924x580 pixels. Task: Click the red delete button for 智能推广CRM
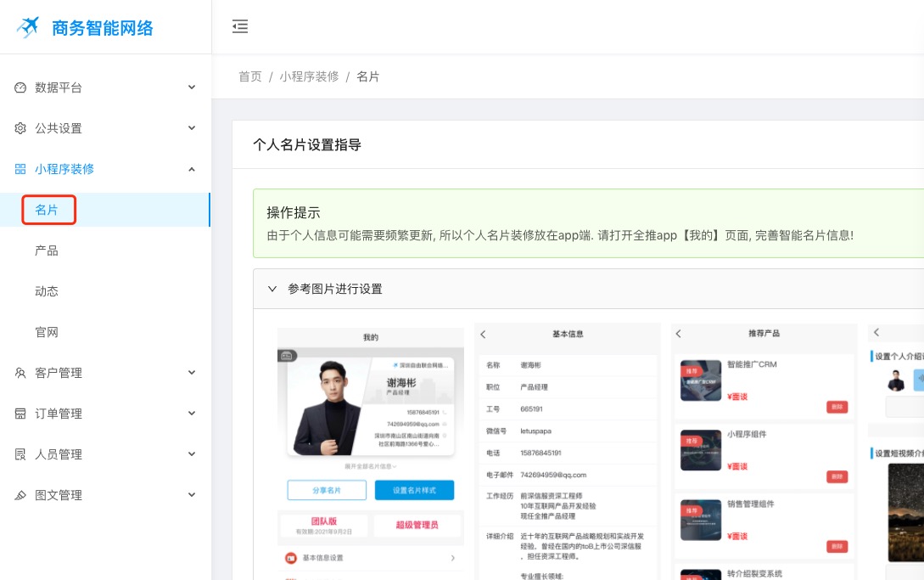[837, 407]
